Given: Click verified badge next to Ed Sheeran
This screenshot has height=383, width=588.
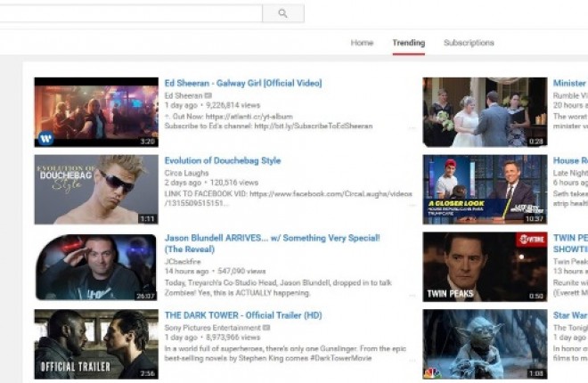Looking at the screenshot, I should tap(208, 96).
